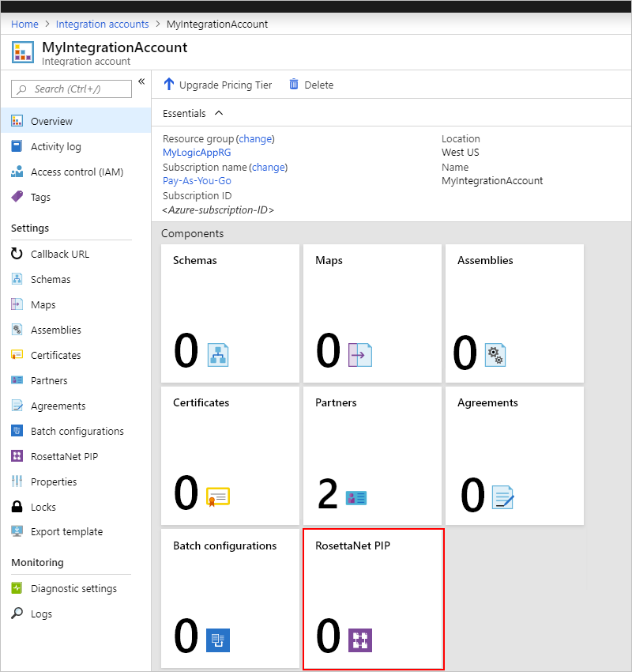
Task: Select Access control (IAM) menu item
Action: tap(76, 172)
